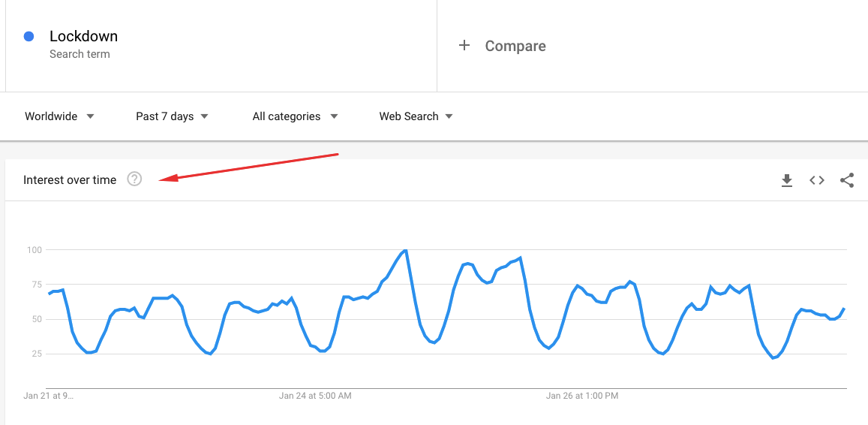The image size is (868, 425).
Task: Click the help question mark icon
Action: pyautogui.click(x=134, y=179)
